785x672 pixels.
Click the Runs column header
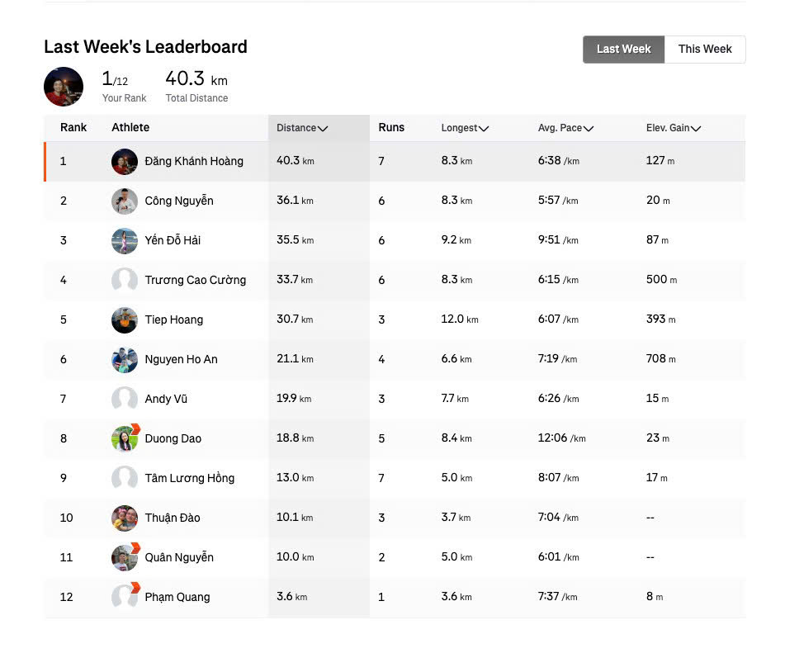[391, 128]
